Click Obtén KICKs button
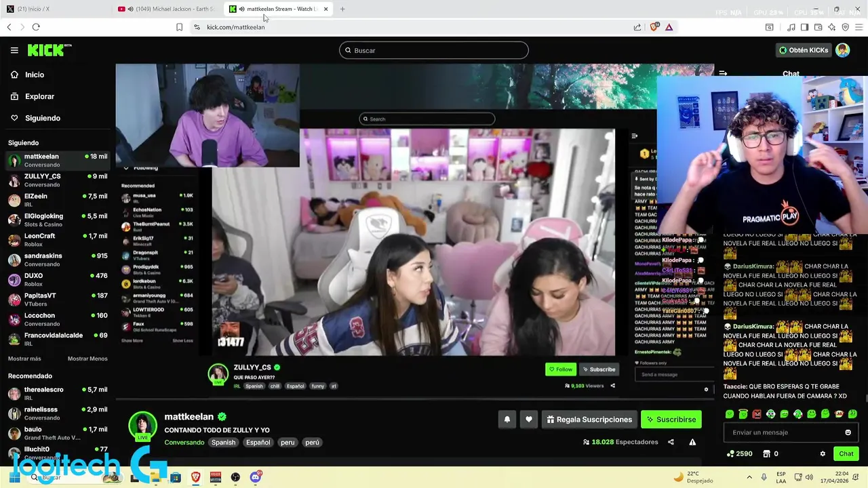The width and height of the screenshot is (868, 488). point(804,50)
